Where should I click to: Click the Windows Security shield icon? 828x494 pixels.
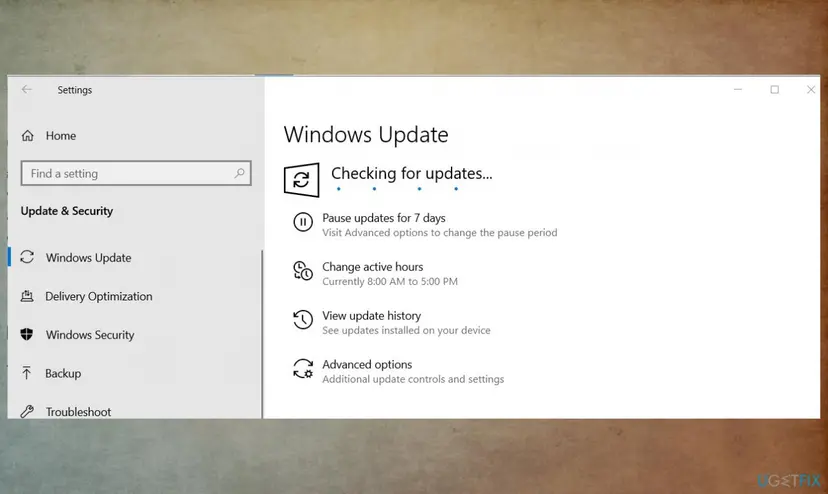(26, 334)
